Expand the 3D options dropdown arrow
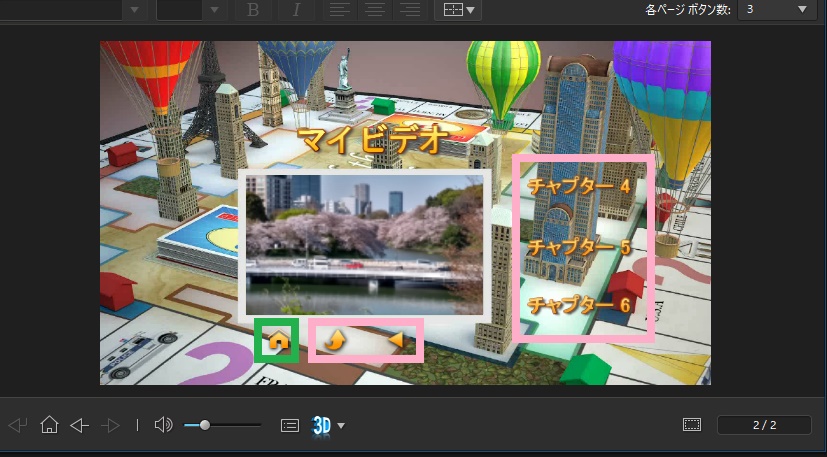The width and height of the screenshot is (827, 457). click(x=342, y=426)
